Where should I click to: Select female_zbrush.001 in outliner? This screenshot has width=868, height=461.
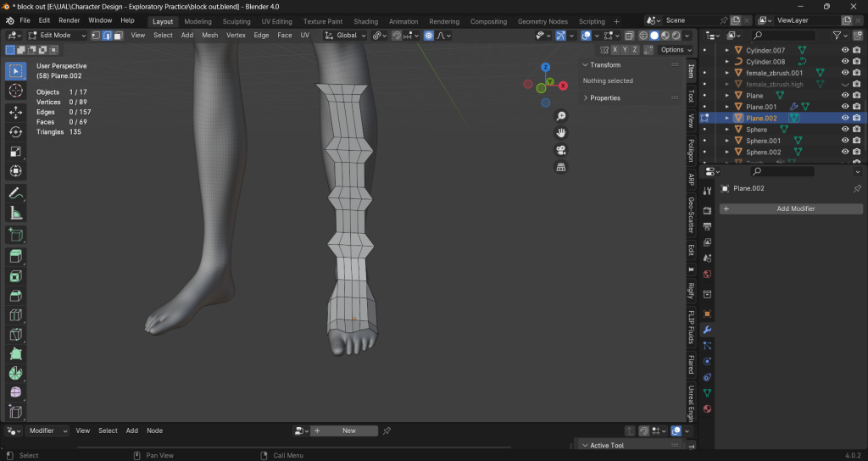pos(774,73)
